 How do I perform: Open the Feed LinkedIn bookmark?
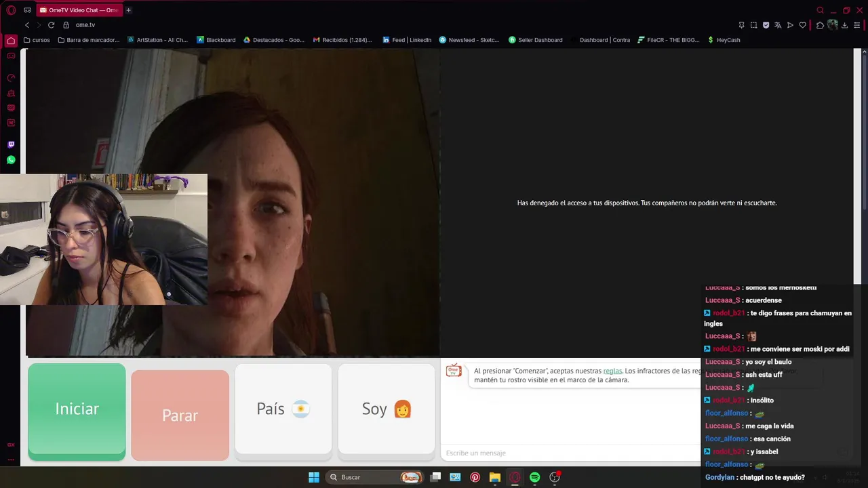[407, 40]
